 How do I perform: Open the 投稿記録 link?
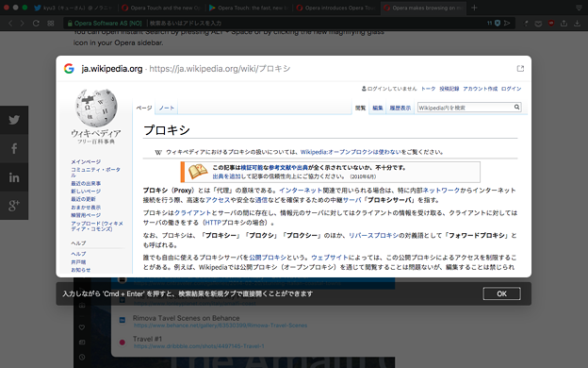(x=449, y=89)
